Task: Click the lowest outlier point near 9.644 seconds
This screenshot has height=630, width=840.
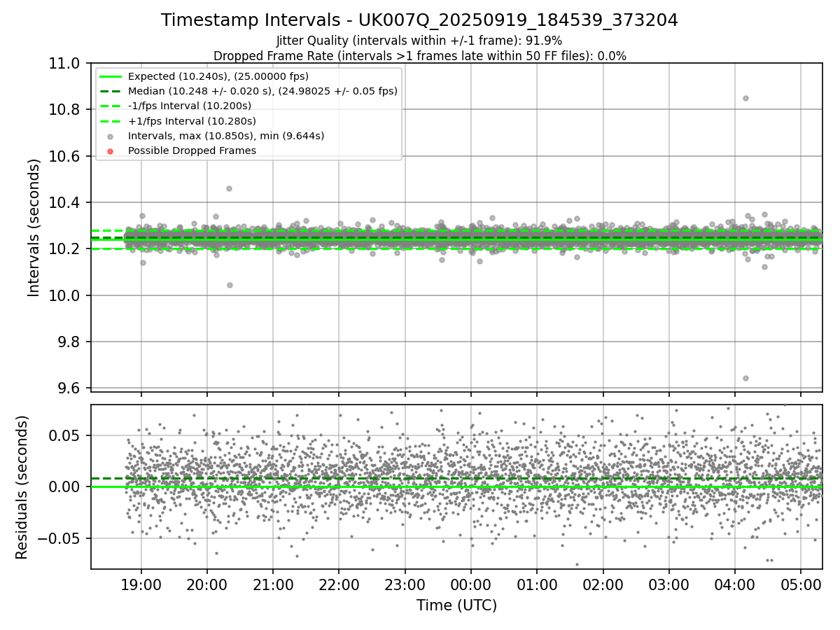Action: pos(745,378)
